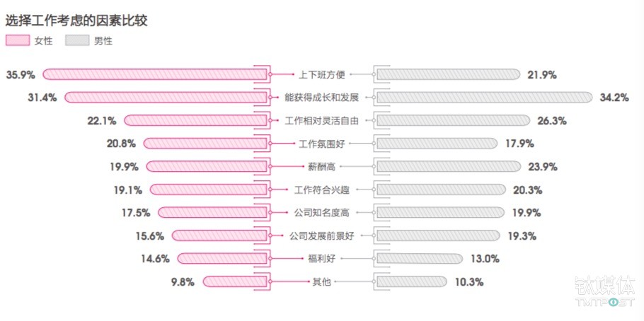Image resolution: width=644 pixels, height=321 pixels.
Task: Select the 薪酬高 category label
Action: (x=322, y=167)
